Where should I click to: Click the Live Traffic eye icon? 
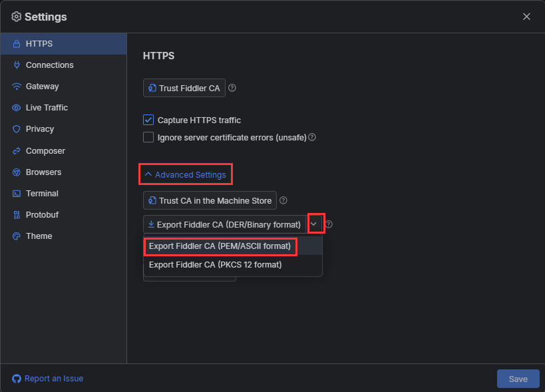[17, 108]
